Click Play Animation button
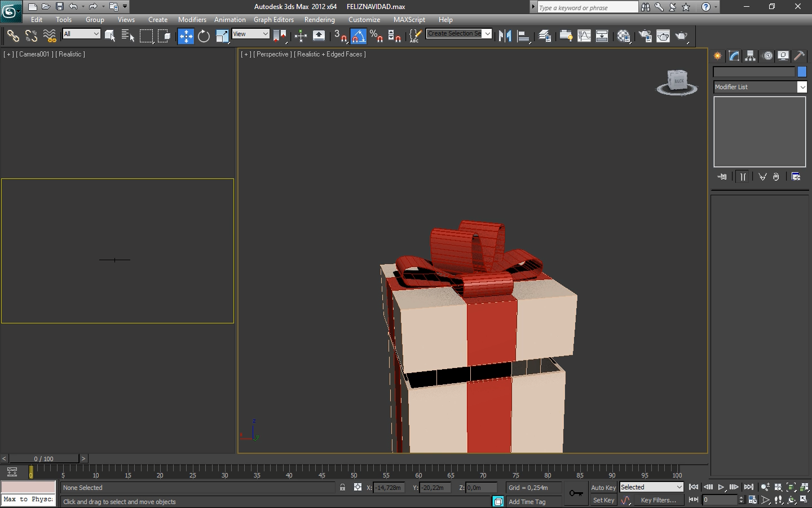The height and width of the screenshot is (508, 812). point(721,487)
